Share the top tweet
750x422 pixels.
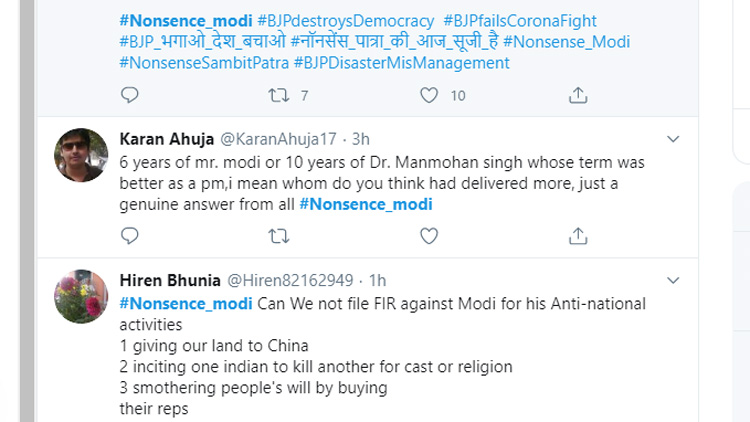click(x=578, y=95)
